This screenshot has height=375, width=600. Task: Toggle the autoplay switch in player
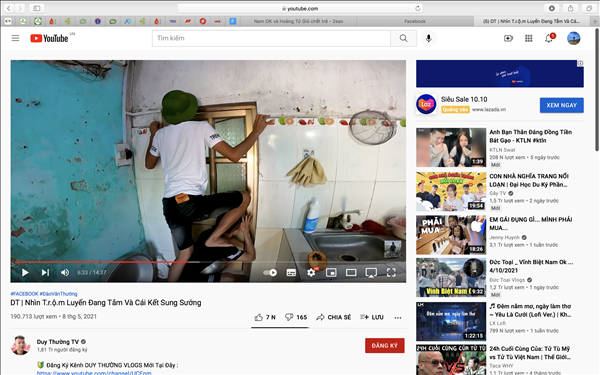[270, 272]
